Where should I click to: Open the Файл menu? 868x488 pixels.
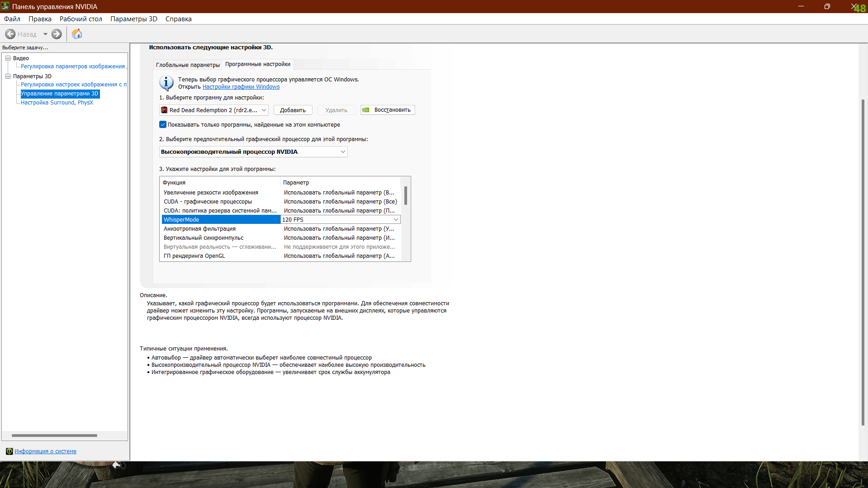click(x=12, y=19)
